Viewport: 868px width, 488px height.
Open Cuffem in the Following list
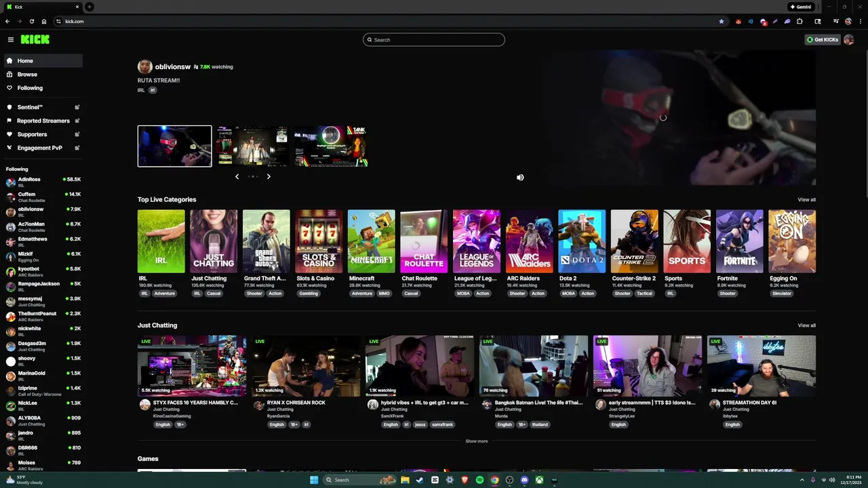[x=43, y=197]
